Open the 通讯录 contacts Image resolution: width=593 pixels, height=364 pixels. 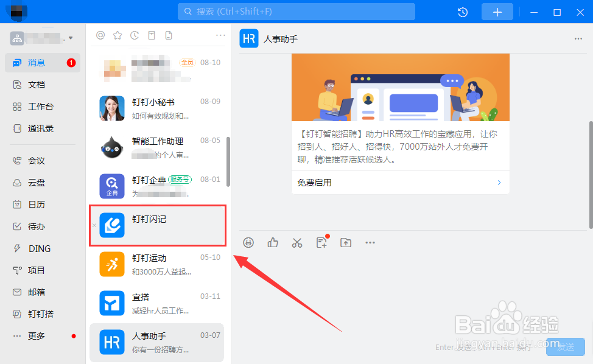[x=43, y=128]
